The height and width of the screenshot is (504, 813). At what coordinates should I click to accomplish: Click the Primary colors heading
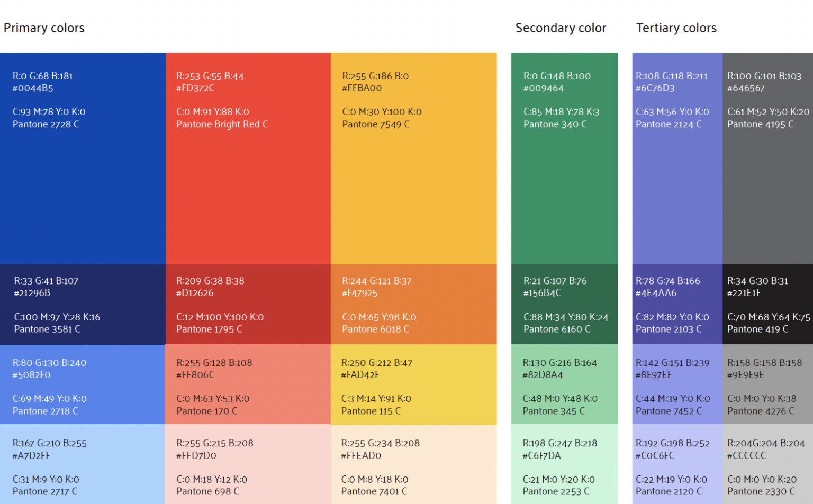[x=44, y=28]
